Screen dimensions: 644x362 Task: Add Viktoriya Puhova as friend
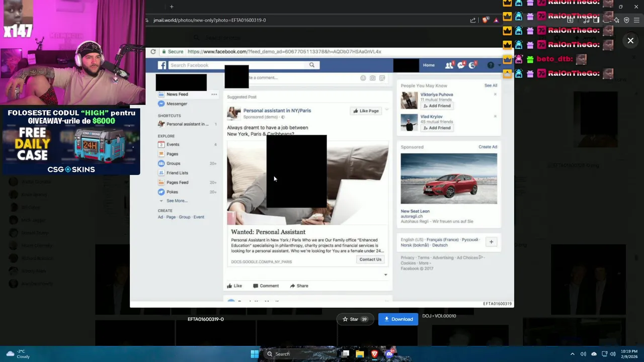tap(437, 106)
